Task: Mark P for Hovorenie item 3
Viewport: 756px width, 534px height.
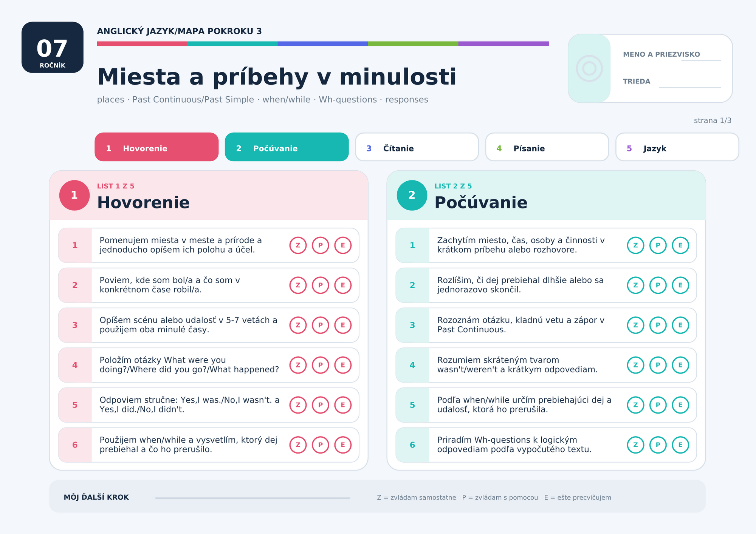Action: (321, 325)
